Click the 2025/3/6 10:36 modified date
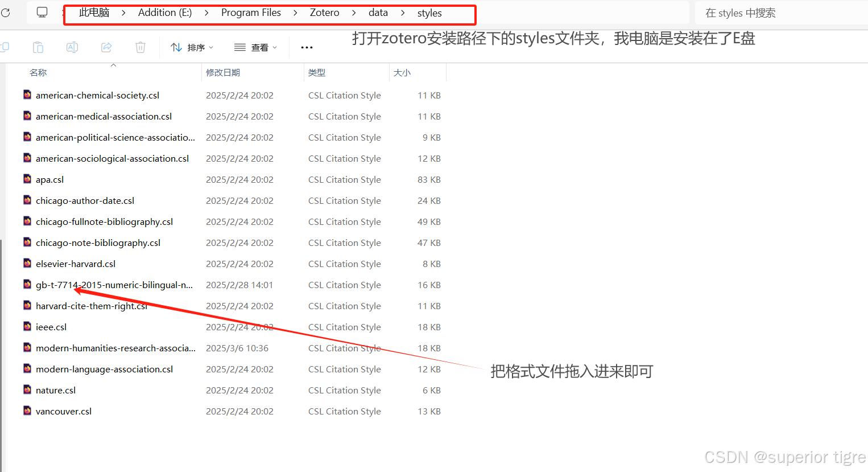Screen dimensions: 868x472 tap(237, 348)
